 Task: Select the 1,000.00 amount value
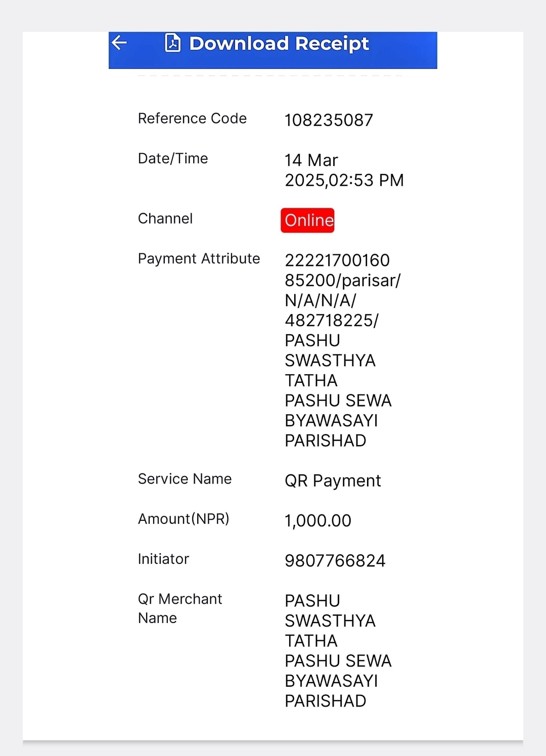(x=318, y=521)
